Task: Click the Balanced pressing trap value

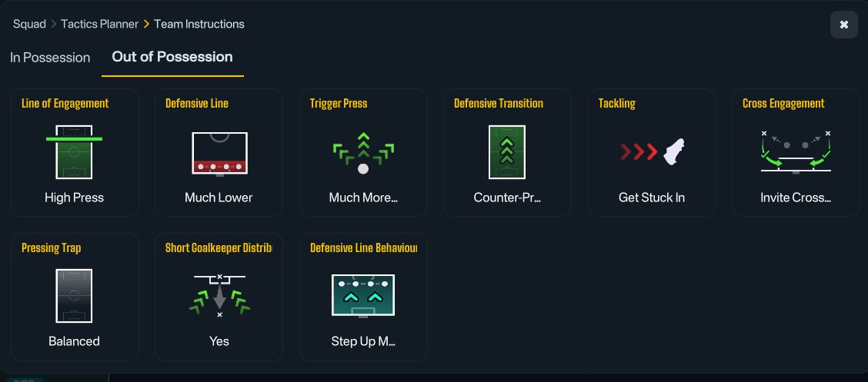Action: click(x=74, y=341)
